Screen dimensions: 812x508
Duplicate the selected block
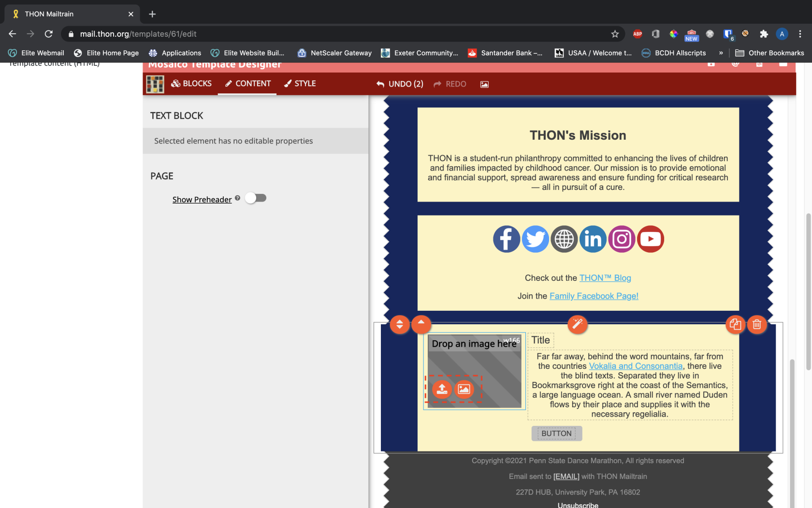[x=735, y=325]
